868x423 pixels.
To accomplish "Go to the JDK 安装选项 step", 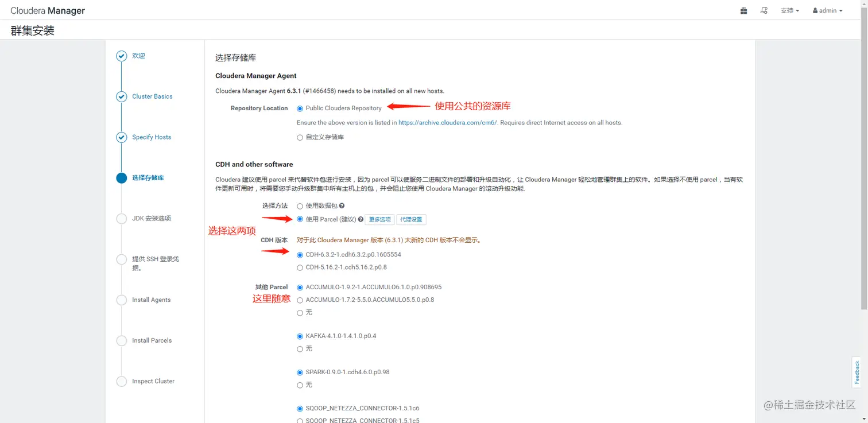I will click(152, 219).
